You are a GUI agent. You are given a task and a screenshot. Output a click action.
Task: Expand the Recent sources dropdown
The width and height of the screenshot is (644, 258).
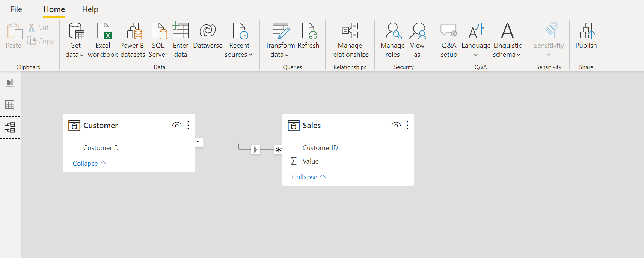pos(239,55)
